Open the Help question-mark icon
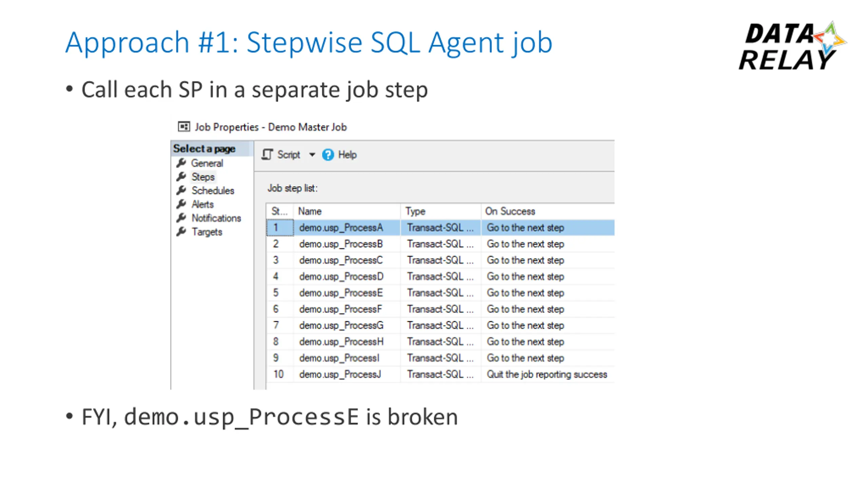Viewport: 868px width, 488px height. (x=328, y=155)
